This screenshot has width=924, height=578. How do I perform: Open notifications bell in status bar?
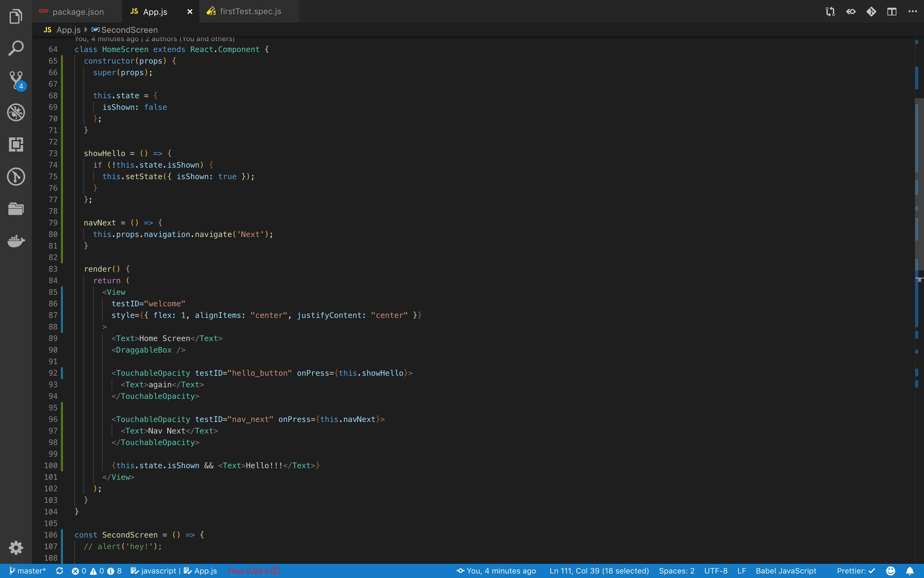[x=910, y=571]
